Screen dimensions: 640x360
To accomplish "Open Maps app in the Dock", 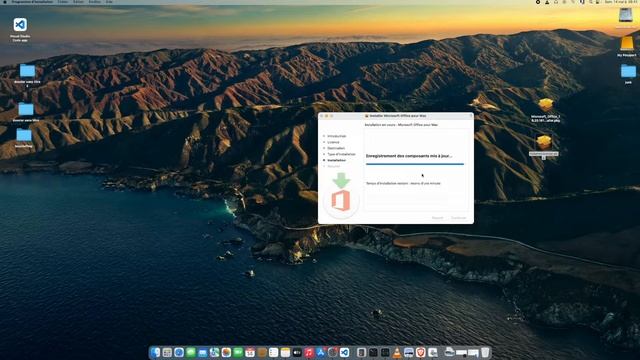I will [214, 352].
